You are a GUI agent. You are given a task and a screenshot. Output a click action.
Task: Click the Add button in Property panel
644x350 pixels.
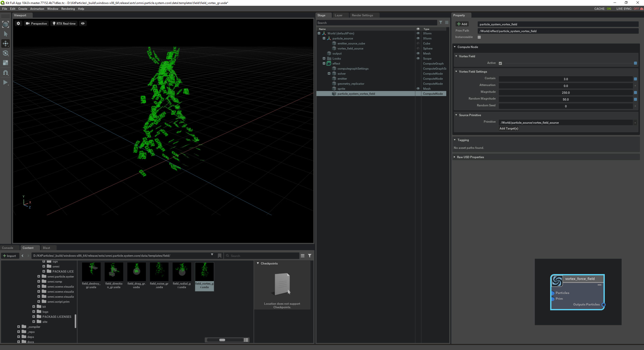(462, 24)
